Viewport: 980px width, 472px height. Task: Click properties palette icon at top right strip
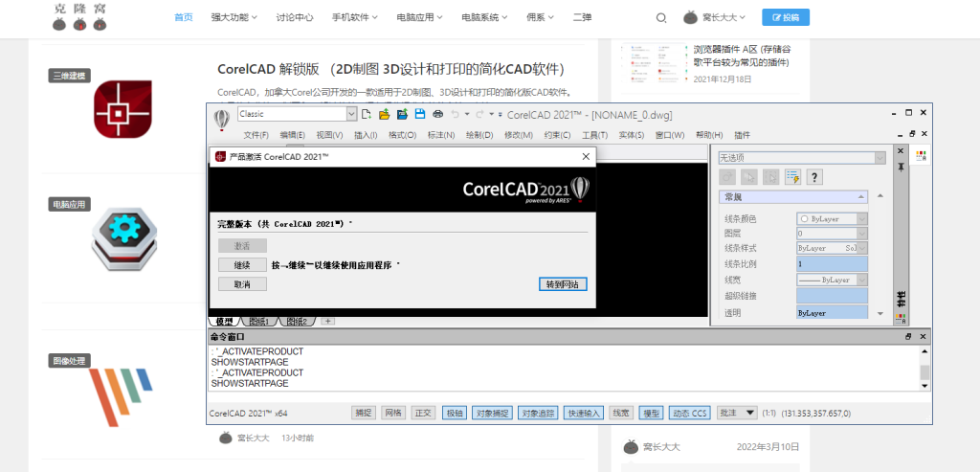921,155
